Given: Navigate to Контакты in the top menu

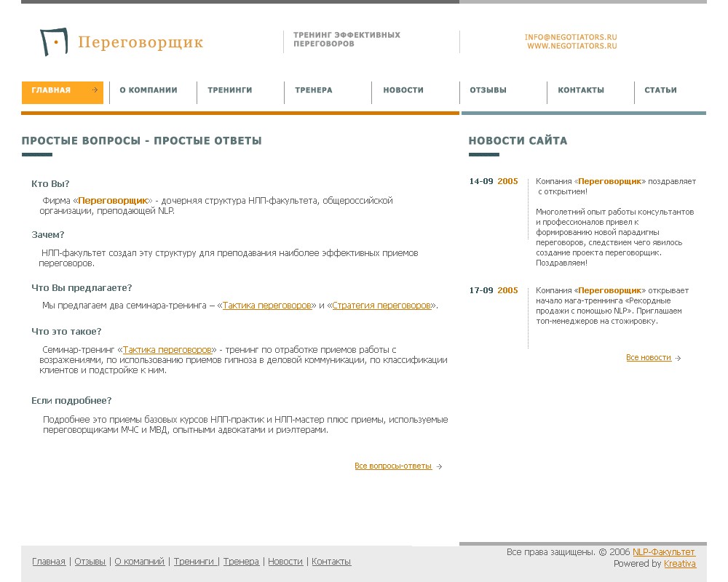Looking at the screenshot, I should (581, 90).
